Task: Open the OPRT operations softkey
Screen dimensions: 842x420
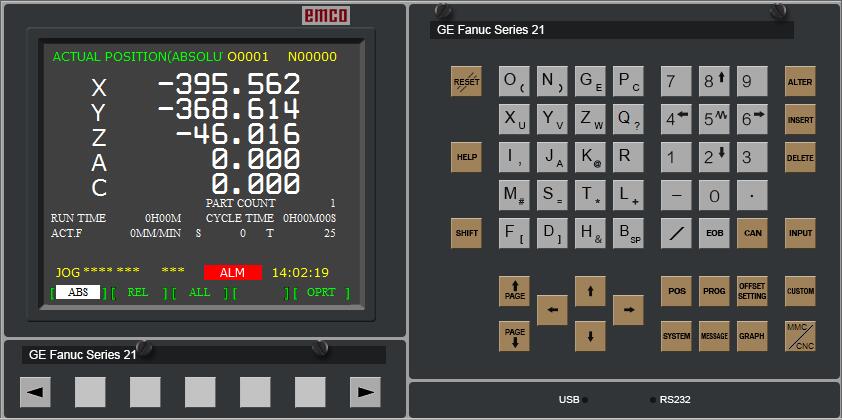Action: pyautogui.click(x=321, y=293)
